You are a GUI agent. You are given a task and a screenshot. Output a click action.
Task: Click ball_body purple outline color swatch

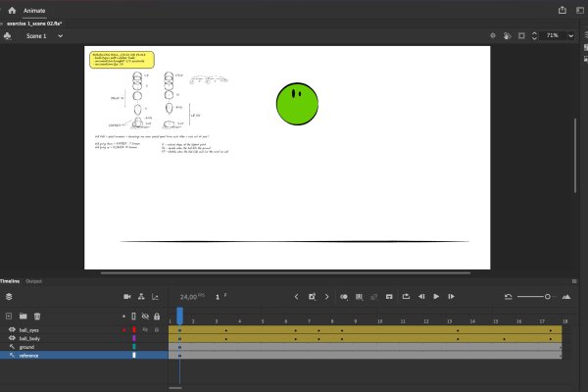click(134, 338)
